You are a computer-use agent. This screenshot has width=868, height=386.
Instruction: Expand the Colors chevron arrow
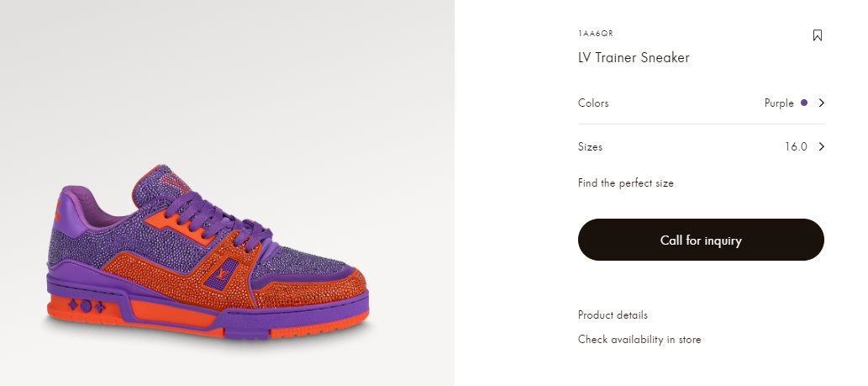tap(822, 103)
